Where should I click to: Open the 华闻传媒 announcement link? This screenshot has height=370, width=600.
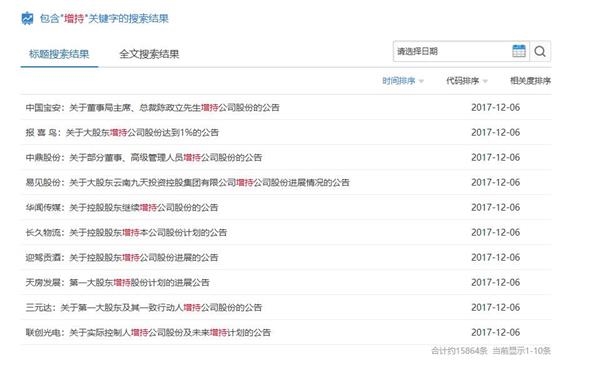click(x=122, y=208)
